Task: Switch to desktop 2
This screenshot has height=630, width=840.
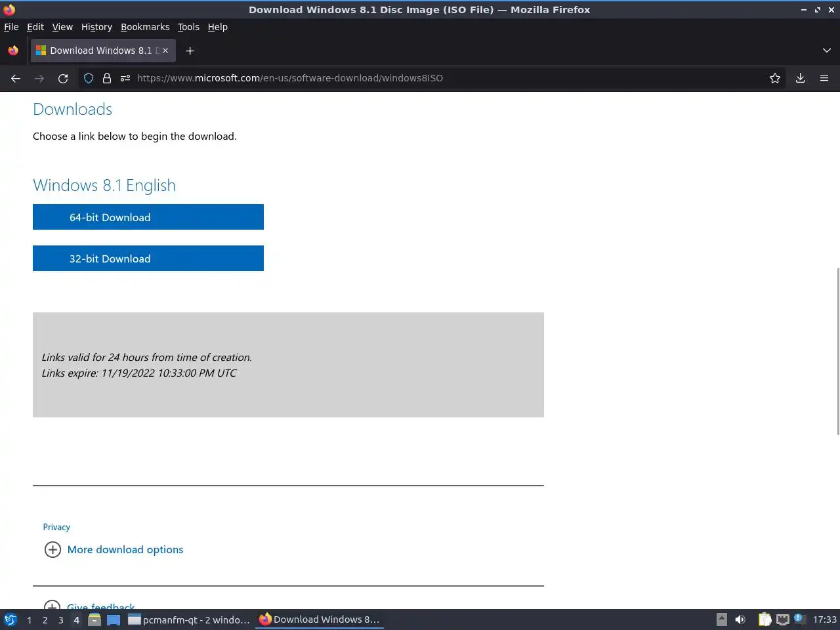Action: pyautogui.click(x=45, y=619)
